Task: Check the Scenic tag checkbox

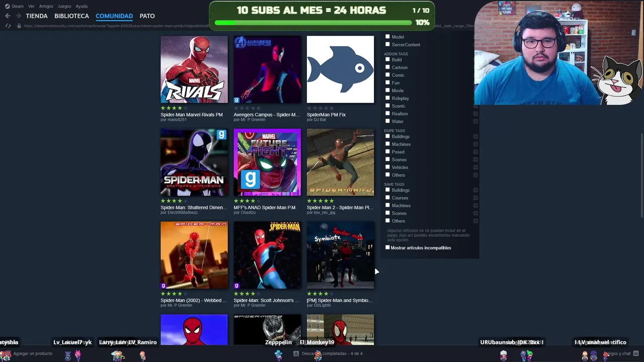Action: 387,106
